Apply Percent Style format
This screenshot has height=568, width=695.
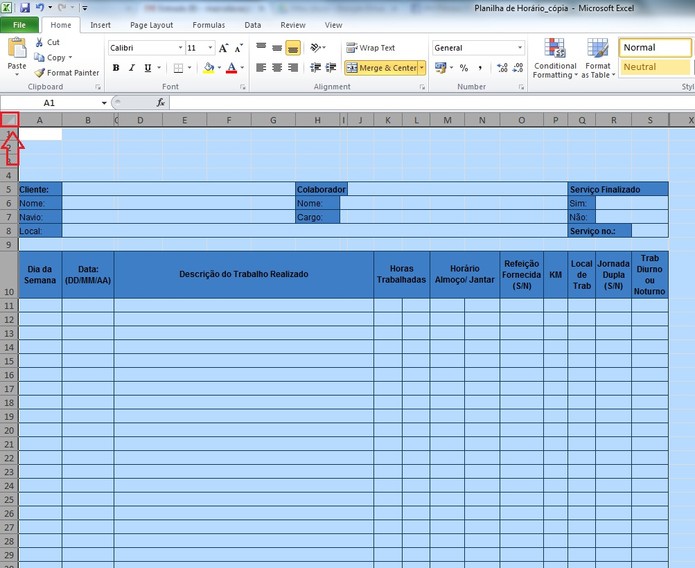464,68
